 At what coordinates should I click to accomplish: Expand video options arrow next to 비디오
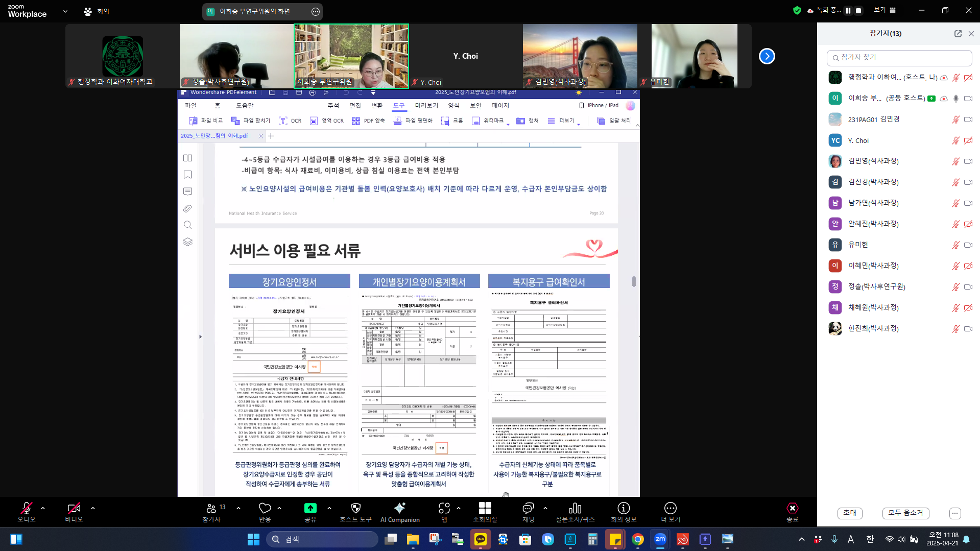pyautogui.click(x=93, y=508)
